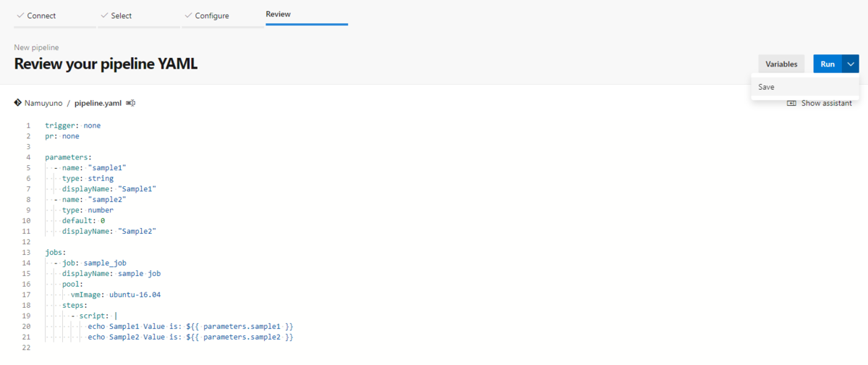The image size is (868, 365).
Task: Choose Save from the dropdown menu
Action: click(x=805, y=87)
